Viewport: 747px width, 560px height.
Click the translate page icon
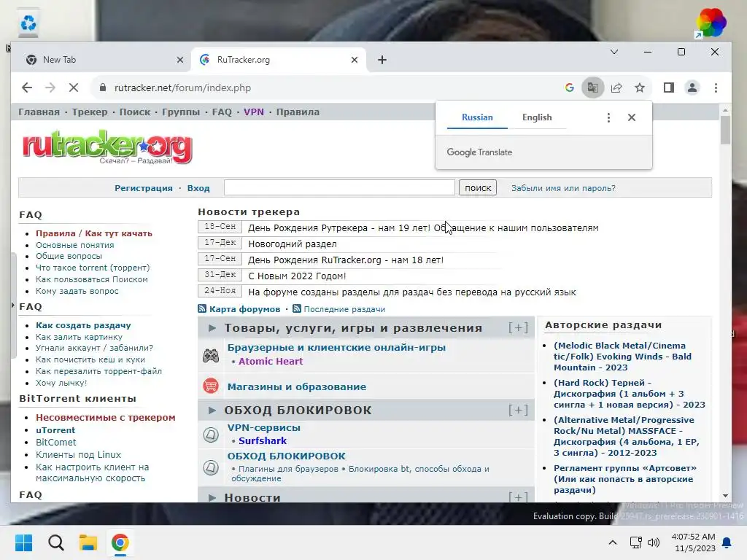[592, 87]
